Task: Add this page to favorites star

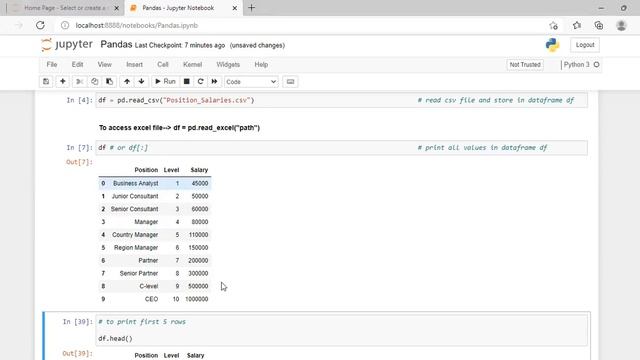Action: point(553,25)
